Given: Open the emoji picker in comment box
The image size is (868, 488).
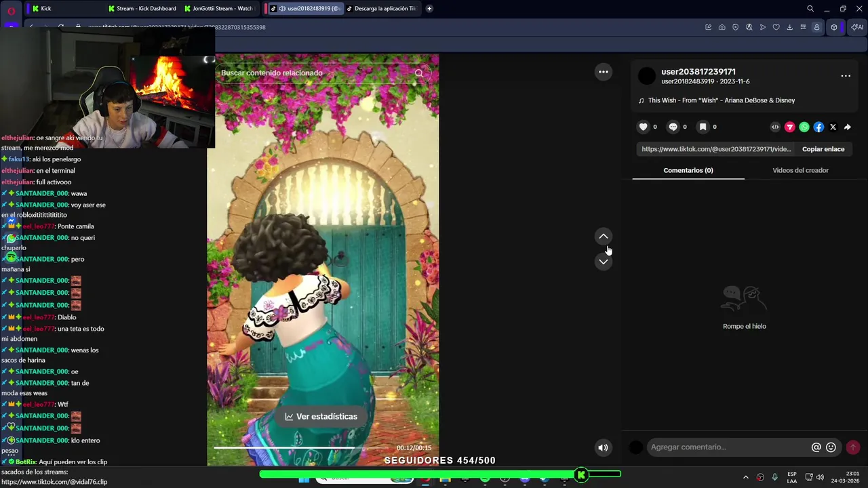Looking at the screenshot, I should pos(831,447).
